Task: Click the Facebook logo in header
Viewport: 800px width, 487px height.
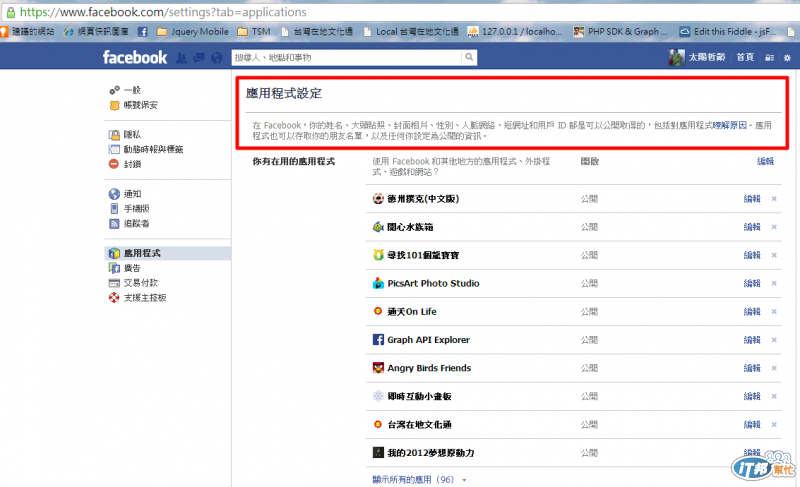Action: [x=135, y=57]
